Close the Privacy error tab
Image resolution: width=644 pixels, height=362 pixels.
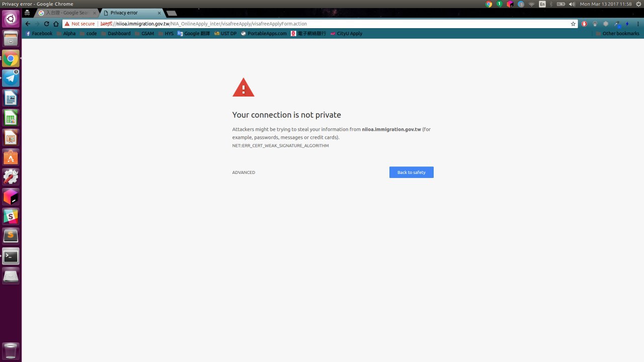click(x=159, y=13)
